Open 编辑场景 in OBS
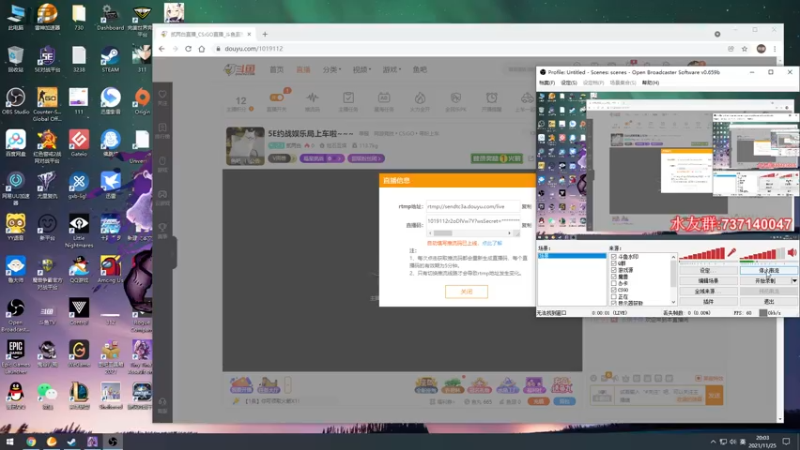This screenshot has height=450, width=800. click(x=708, y=281)
